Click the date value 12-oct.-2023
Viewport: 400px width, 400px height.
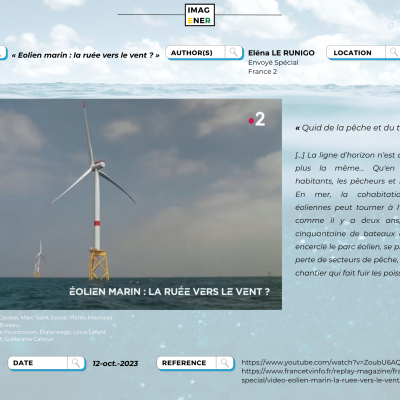tap(115, 363)
